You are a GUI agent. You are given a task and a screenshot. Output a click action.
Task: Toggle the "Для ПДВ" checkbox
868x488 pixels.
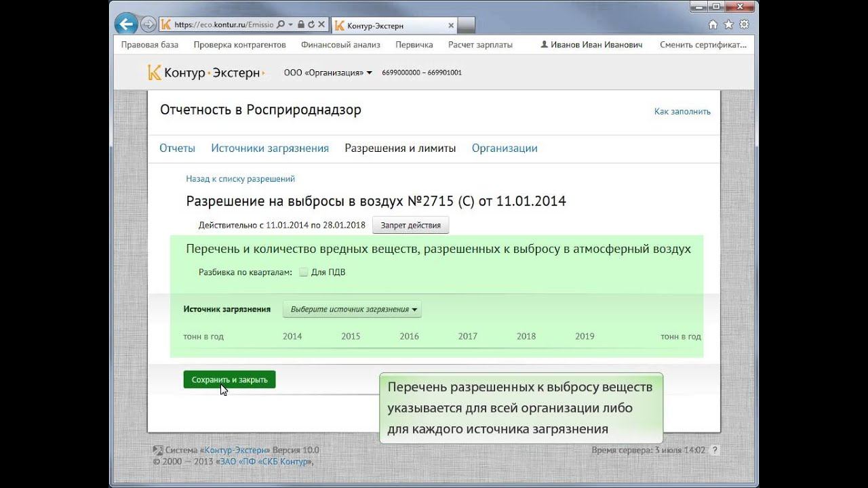303,272
